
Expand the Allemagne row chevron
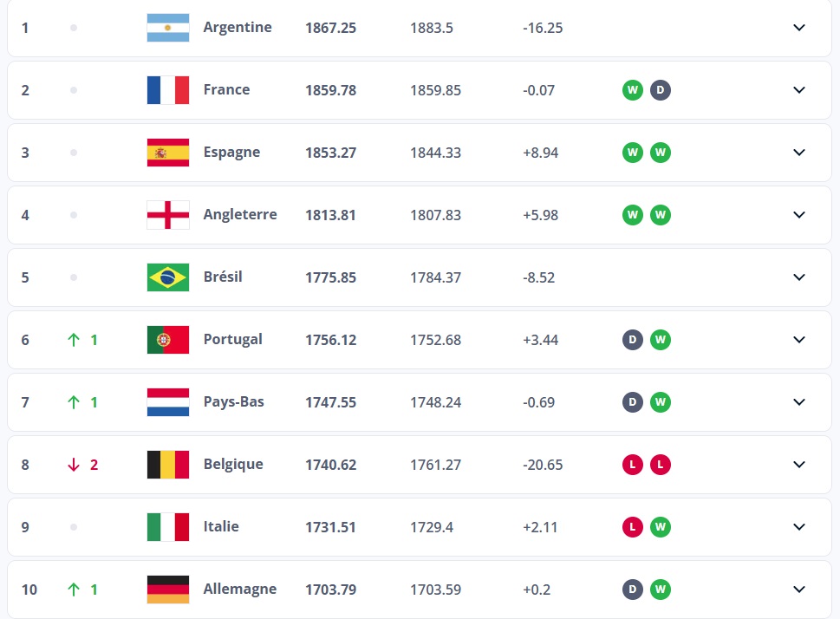coord(798,590)
